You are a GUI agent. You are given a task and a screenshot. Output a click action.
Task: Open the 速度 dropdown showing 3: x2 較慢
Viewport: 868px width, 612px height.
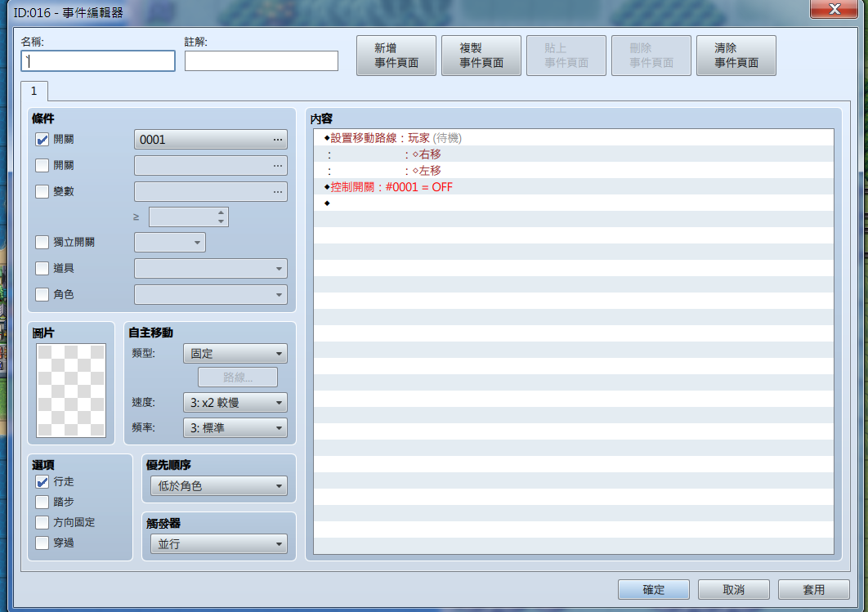(x=235, y=402)
